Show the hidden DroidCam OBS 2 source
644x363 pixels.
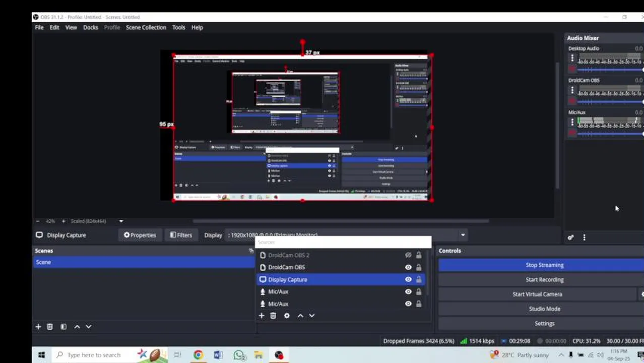(x=408, y=255)
